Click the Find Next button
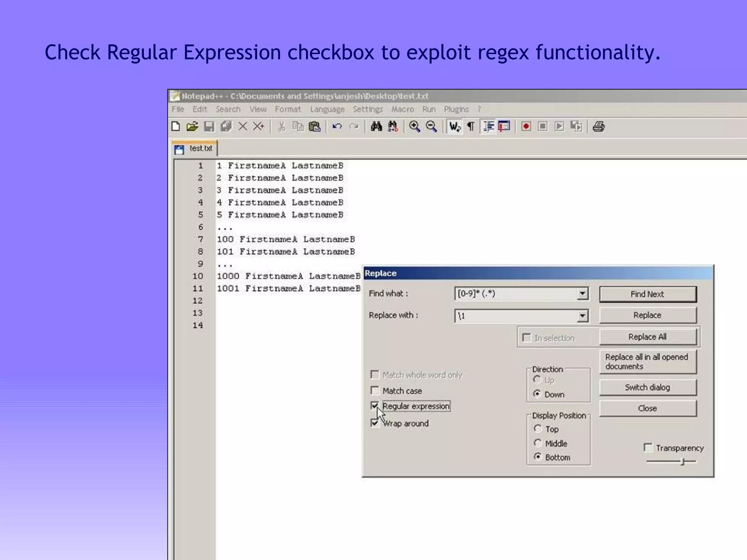The width and height of the screenshot is (747, 560). click(647, 294)
